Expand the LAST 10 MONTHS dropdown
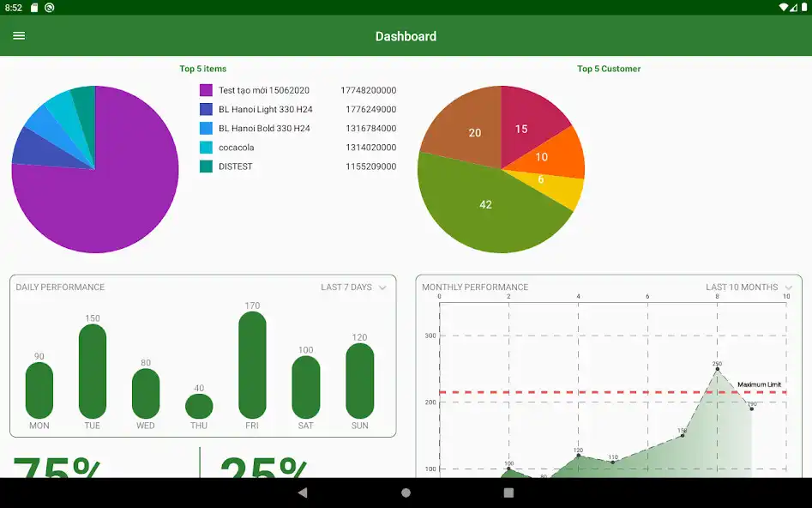This screenshot has width=812, height=508. pyautogui.click(x=749, y=287)
